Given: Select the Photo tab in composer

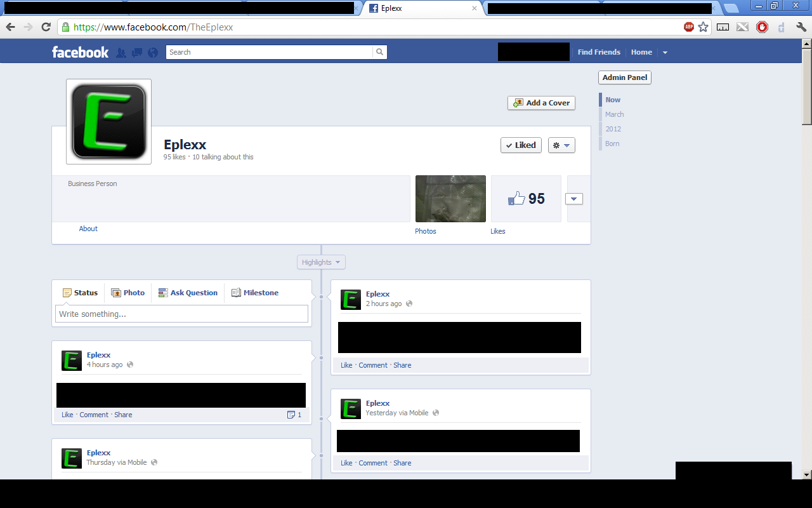Looking at the screenshot, I should click(128, 293).
